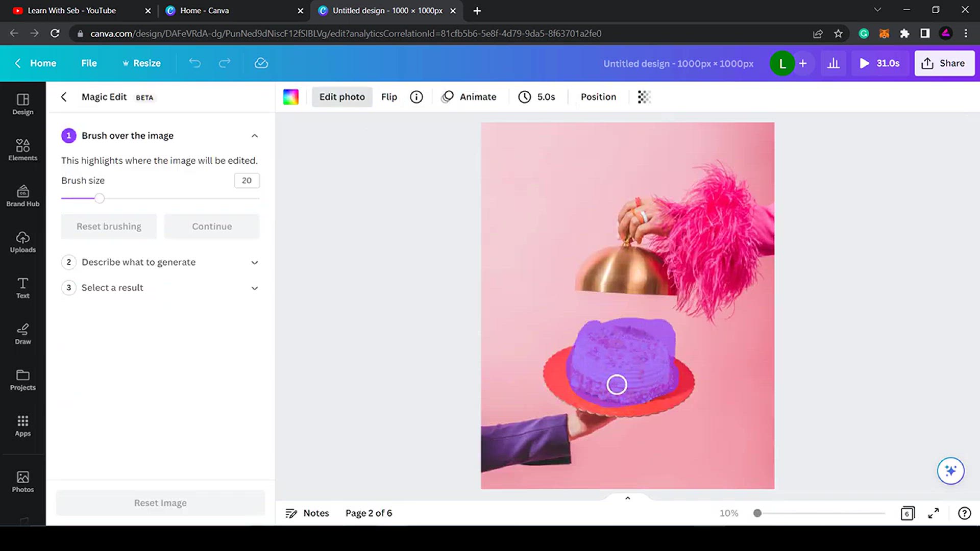Open Brand Hub in sidebar

click(x=22, y=196)
